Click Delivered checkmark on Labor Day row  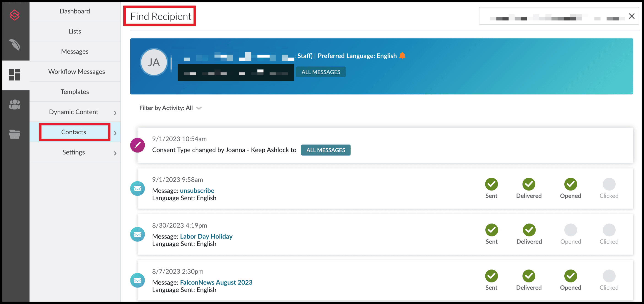coord(529,230)
